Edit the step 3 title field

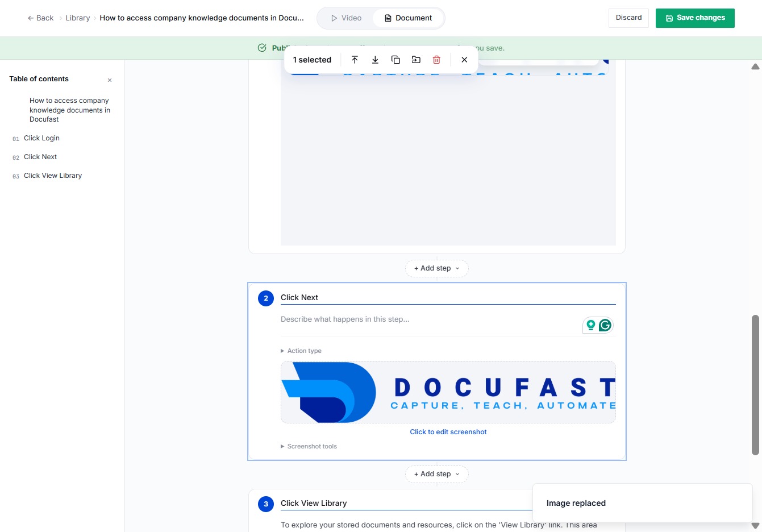407,503
